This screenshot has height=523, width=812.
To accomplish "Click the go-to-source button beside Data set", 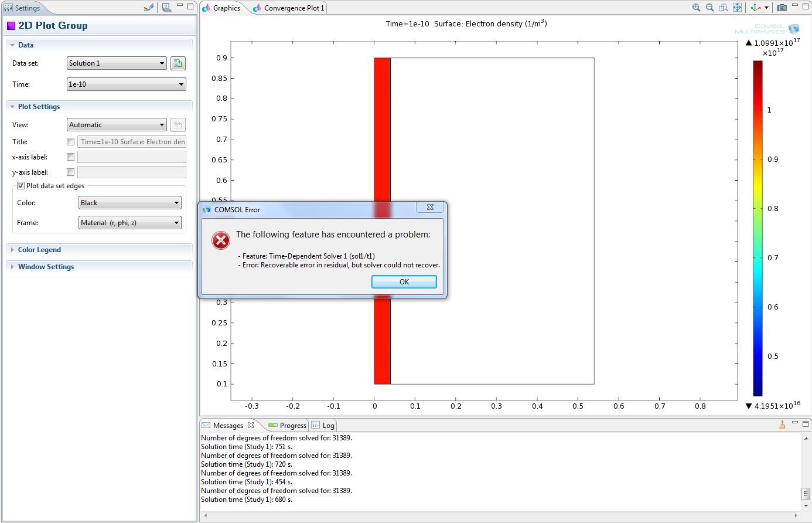I will point(178,63).
